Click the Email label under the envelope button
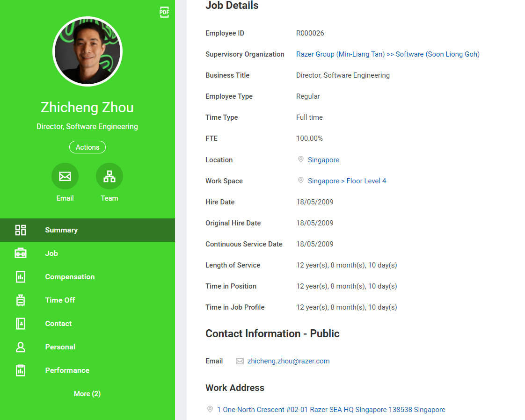This screenshot has height=420, width=525. [x=65, y=198]
